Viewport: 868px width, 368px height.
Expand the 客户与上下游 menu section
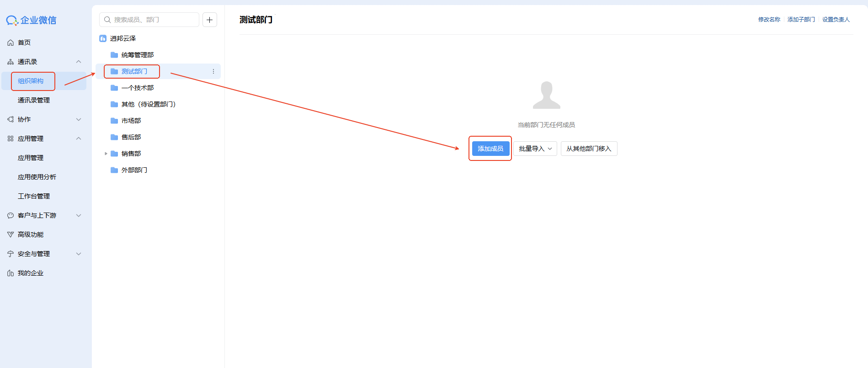pyautogui.click(x=79, y=215)
